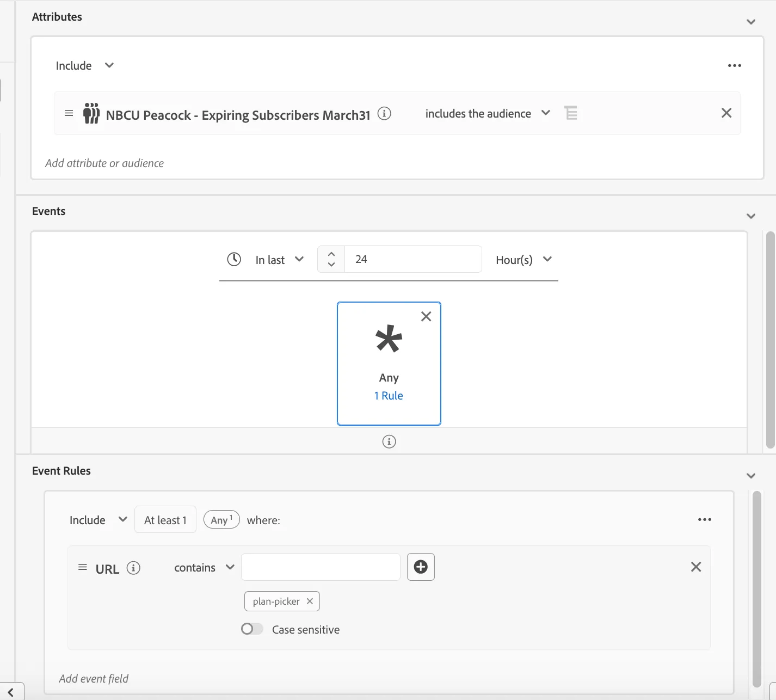Increase the hours value with the stepper
Viewport: 776px width, 700px height.
pyautogui.click(x=331, y=254)
